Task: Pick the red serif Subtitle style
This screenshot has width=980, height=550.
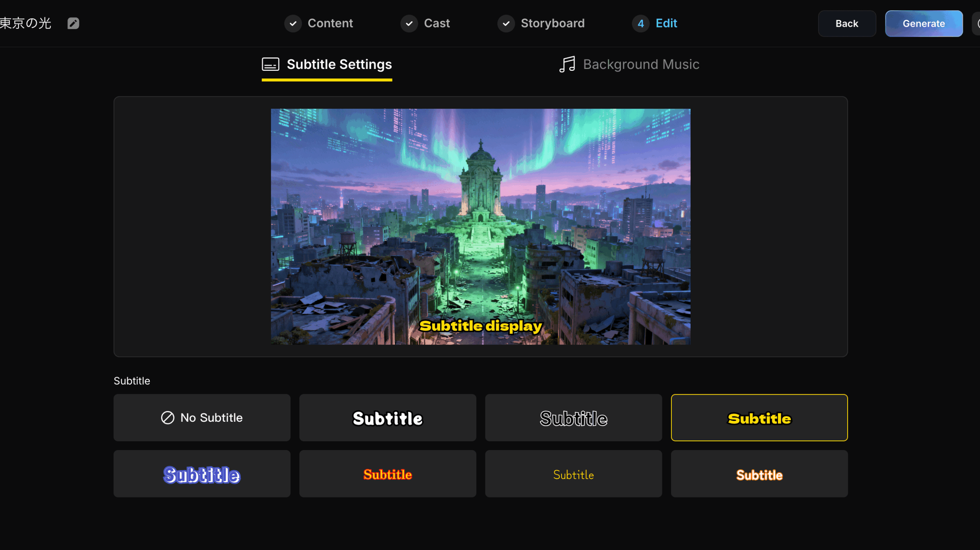Action: (387, 474)
